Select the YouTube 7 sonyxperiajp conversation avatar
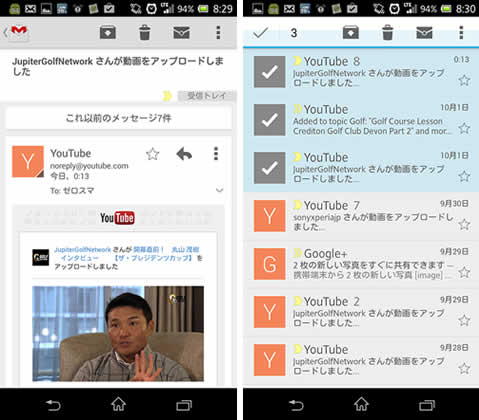The height and width of the screenshot is (420, 479). [270, 216]
